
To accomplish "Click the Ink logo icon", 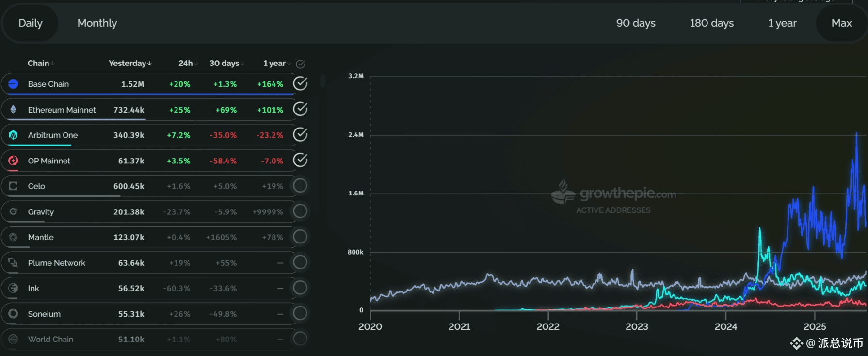I will point(13,288).
